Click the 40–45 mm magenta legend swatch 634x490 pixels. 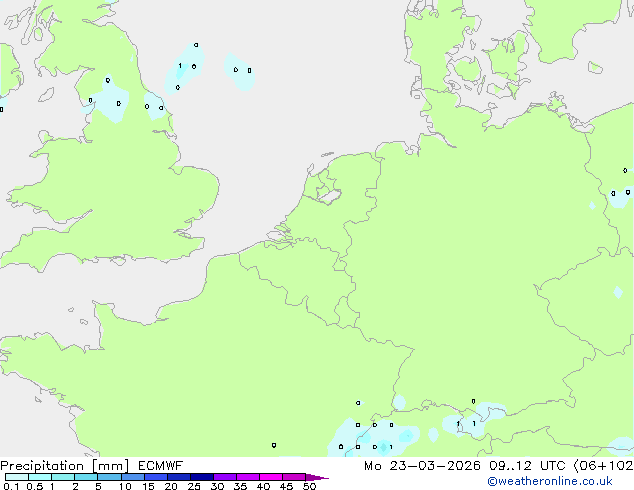coord(271,477)
